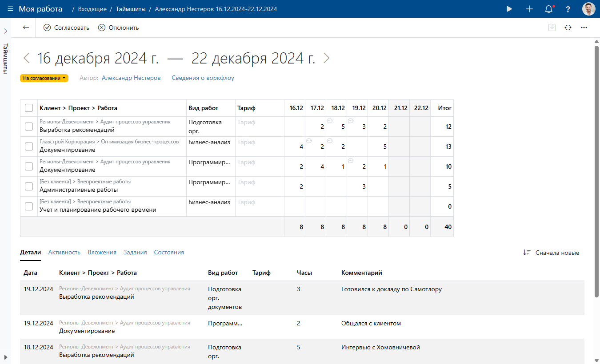
Task: Open the Вложения tab
Action: [102, 252]
